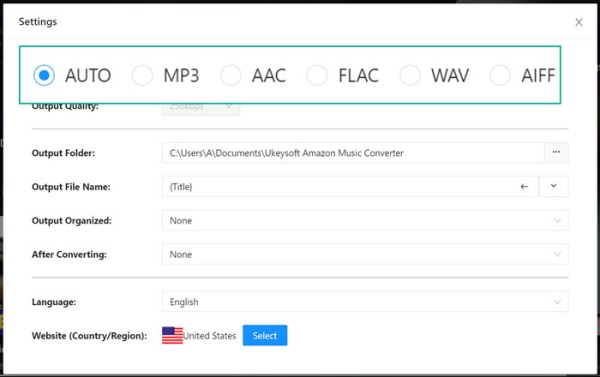Click the left arrow in Output File Name

click(x=524, y=186)
